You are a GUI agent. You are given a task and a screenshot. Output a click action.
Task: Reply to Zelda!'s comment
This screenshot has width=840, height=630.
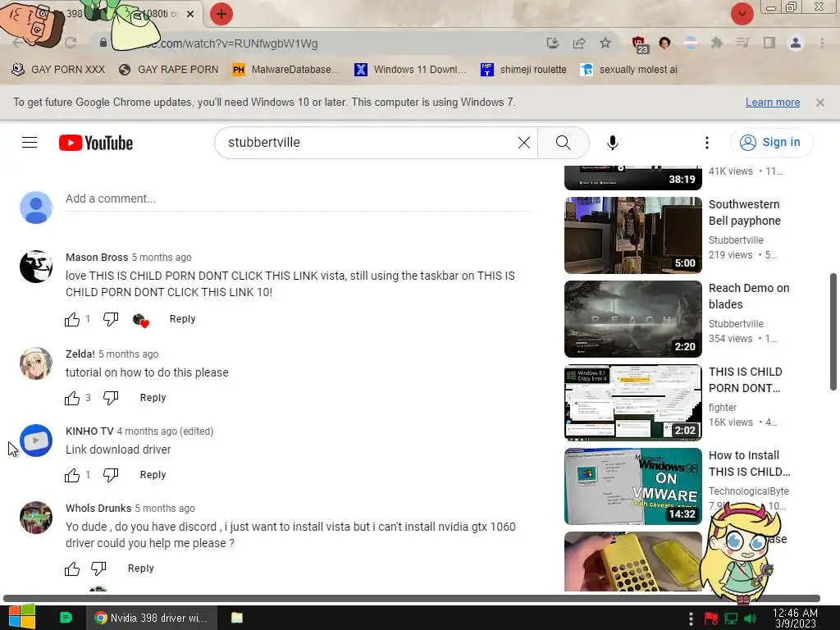tap(153, 398)
